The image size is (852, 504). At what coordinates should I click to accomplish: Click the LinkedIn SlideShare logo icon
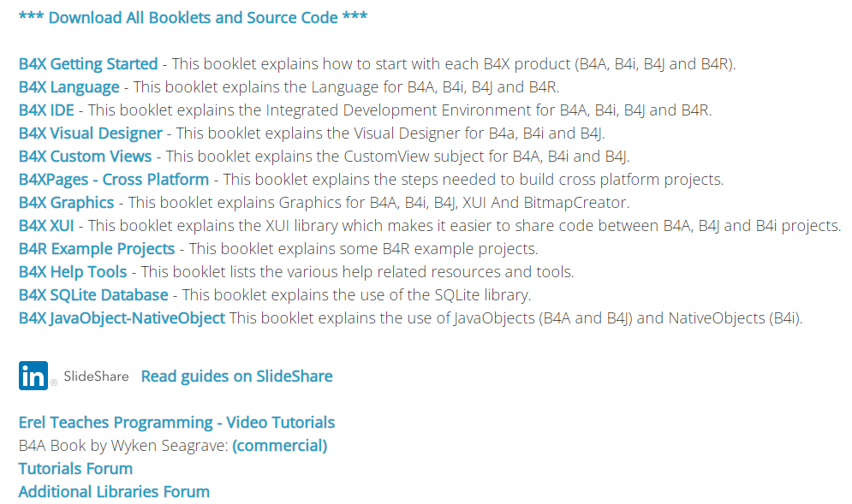click(33, 376)
